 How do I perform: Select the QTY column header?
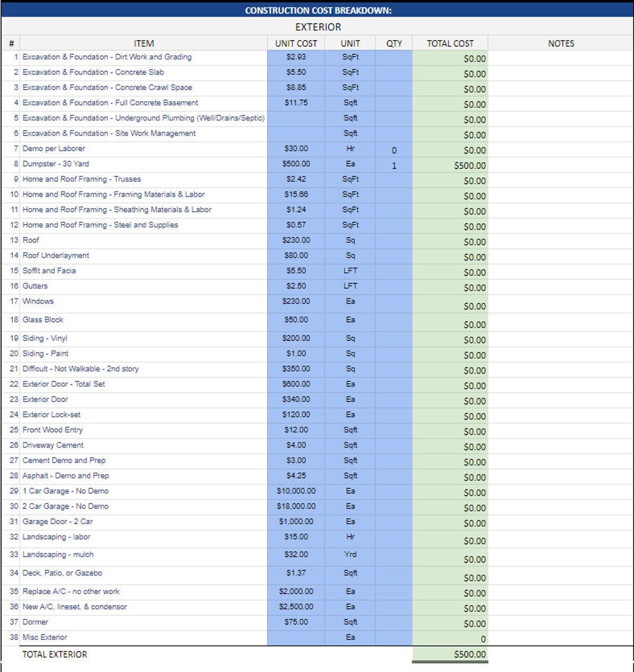click(395, 43)
